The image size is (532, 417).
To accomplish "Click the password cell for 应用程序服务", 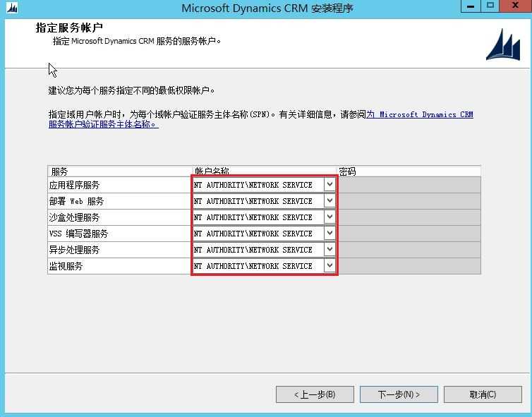I will pyautogui.click(x=409, y=185).
